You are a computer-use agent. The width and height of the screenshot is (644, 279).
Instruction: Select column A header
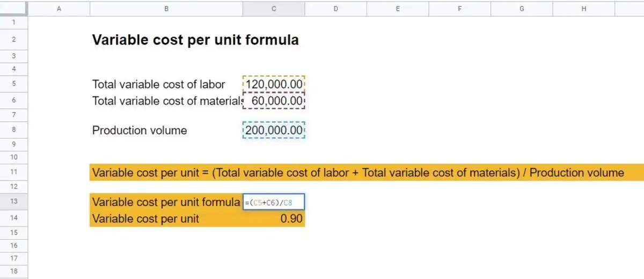58,9
